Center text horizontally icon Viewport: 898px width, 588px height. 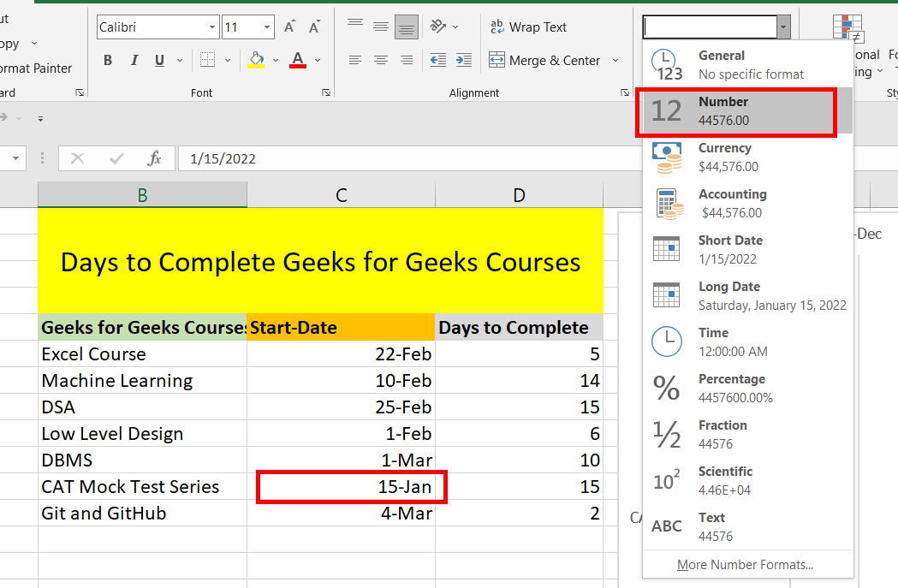tap(381, 60)
